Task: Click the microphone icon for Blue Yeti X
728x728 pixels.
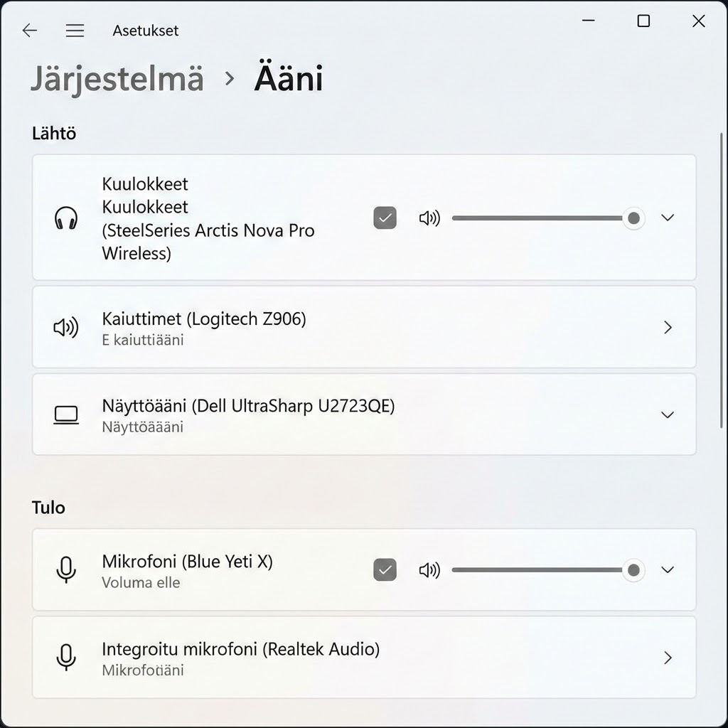Action: pos(66,569)
